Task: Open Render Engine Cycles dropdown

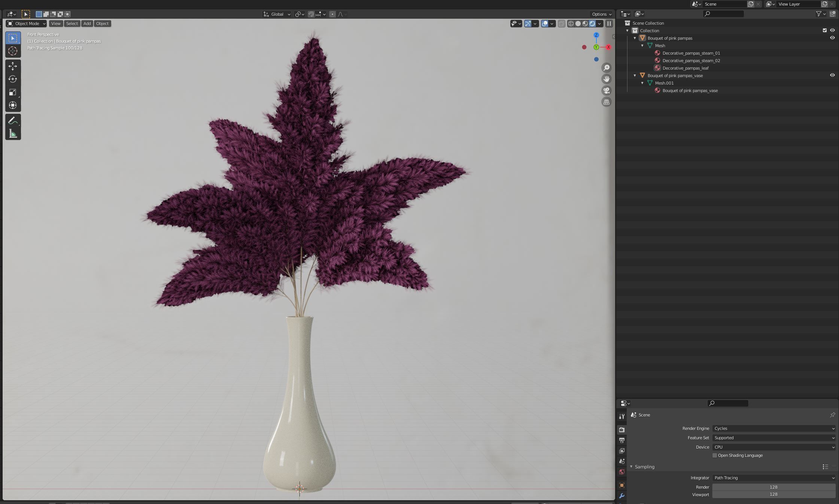Action: click(x=774, y=428)
